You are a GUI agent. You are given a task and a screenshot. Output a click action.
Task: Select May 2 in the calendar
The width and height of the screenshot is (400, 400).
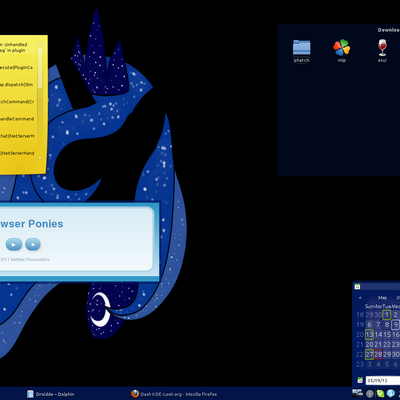pyautogui.click(x=395, y=315)
